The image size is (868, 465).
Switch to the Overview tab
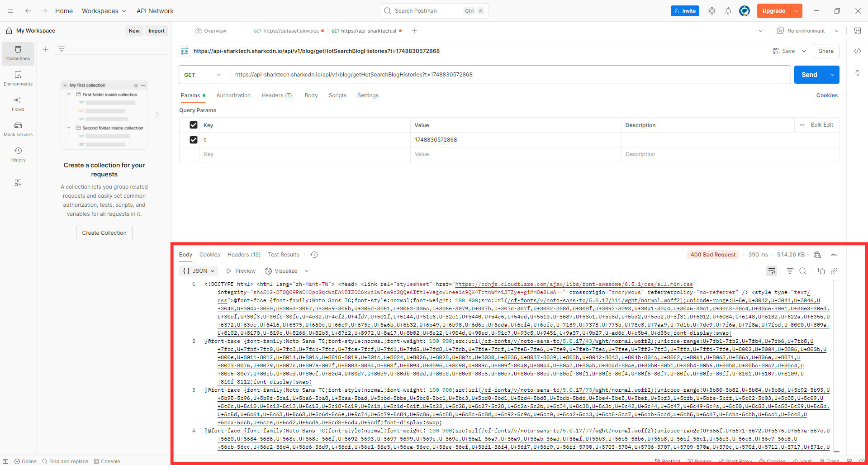click(211, 31)
